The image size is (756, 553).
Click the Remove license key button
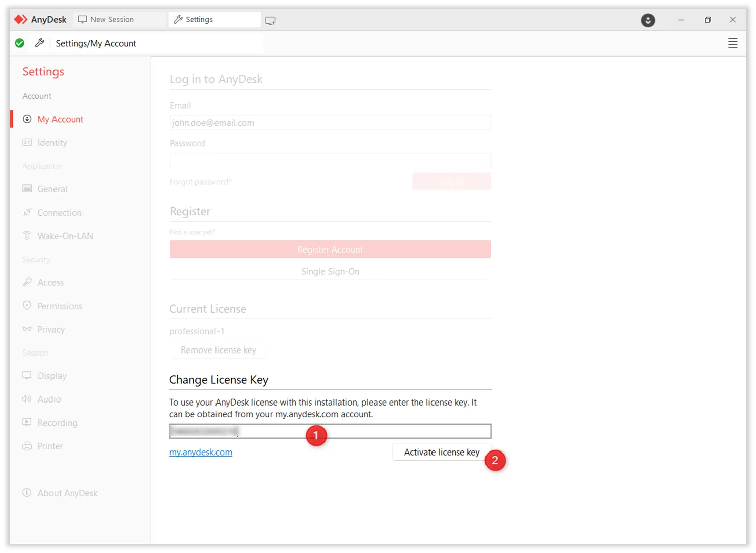tap(218, 350)
